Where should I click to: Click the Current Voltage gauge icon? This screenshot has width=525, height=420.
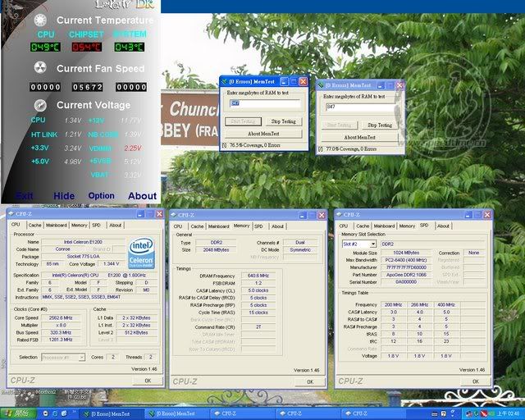click(x=40, y=105)
